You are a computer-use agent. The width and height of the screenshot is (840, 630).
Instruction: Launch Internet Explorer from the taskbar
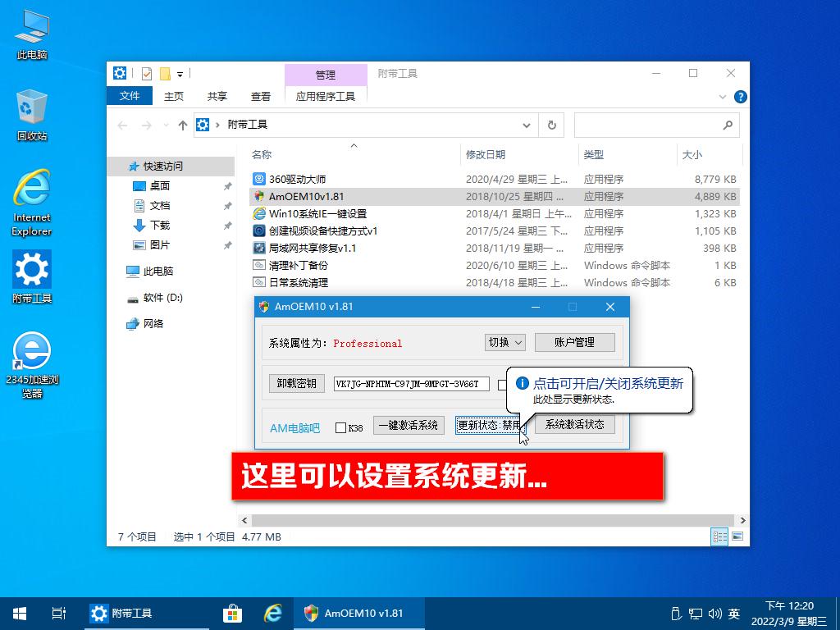[x=272, y=614]
